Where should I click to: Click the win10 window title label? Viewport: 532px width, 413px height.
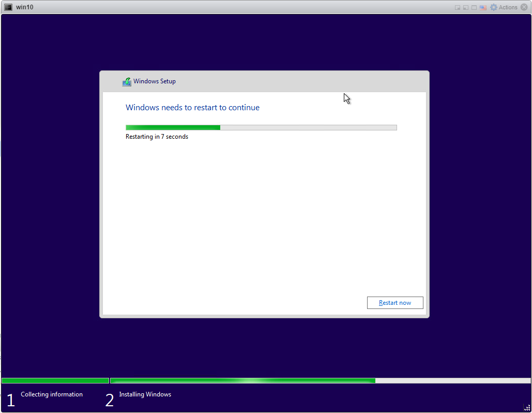click(24, 7)
